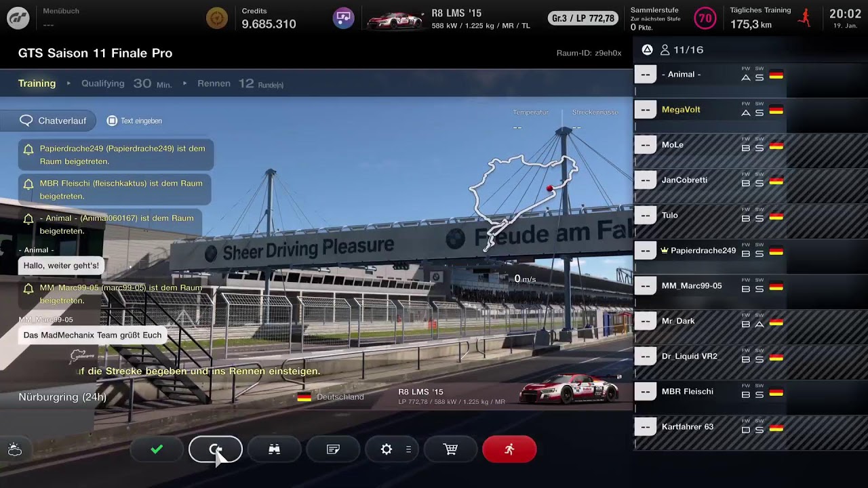The image size is (868, 488).
Task: Click the daily training runner icon
Action: click(x=805, y=18)
